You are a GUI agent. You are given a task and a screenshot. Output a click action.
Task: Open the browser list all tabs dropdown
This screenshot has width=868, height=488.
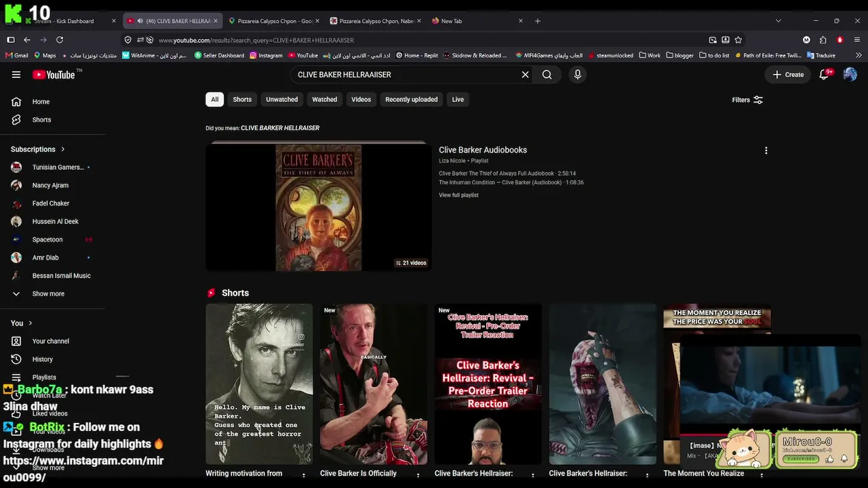pos(778,21)
